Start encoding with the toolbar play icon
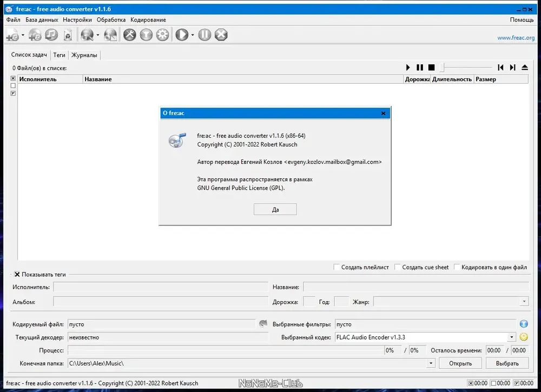The height and width of the screenshot is (392, 541). click(x=182, y=35)
